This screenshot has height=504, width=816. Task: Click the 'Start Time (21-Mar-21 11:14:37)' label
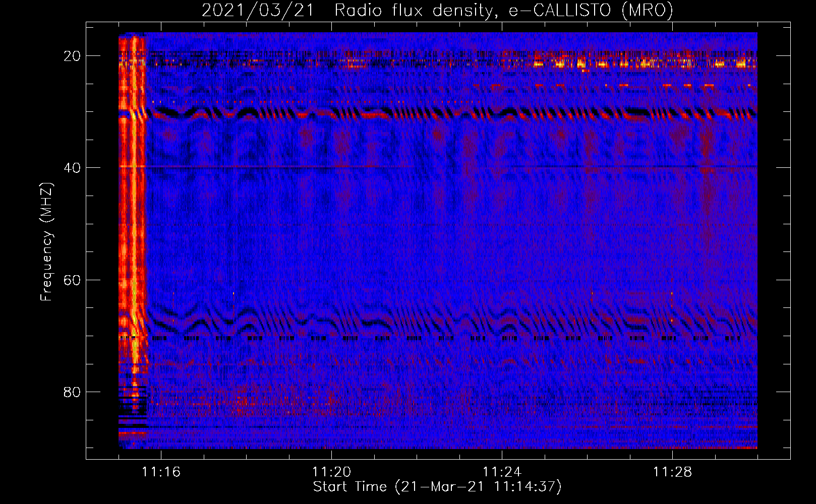coord(437,487)
